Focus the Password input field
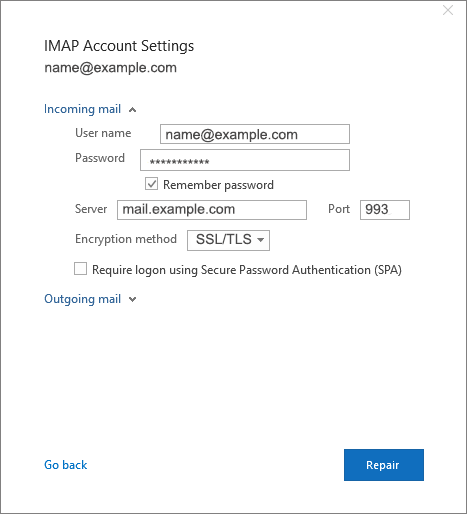Viewport: 467px width, 514px height. click(x=245, y=160)
